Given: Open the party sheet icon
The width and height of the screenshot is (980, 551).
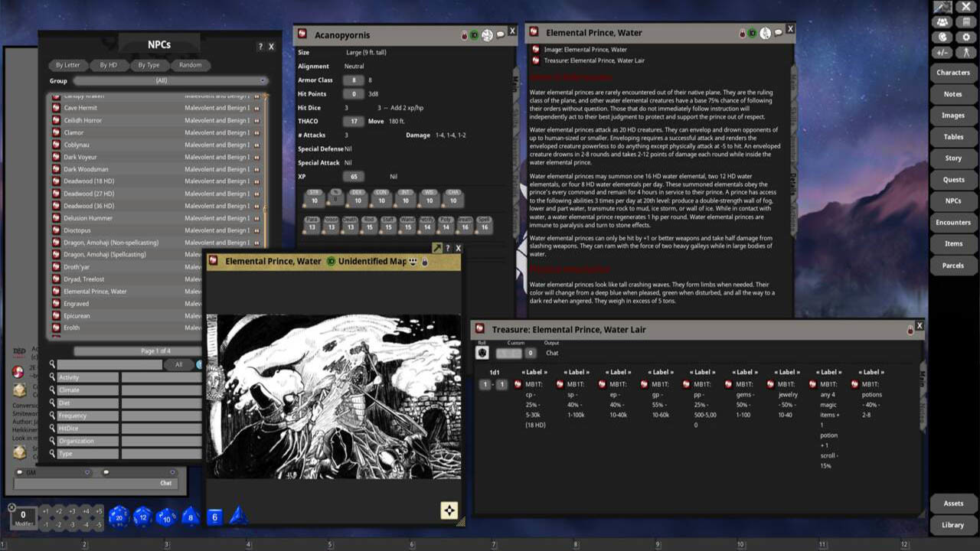Looking at the screenshot, I should pyautogui.click(x=942, y=22).
